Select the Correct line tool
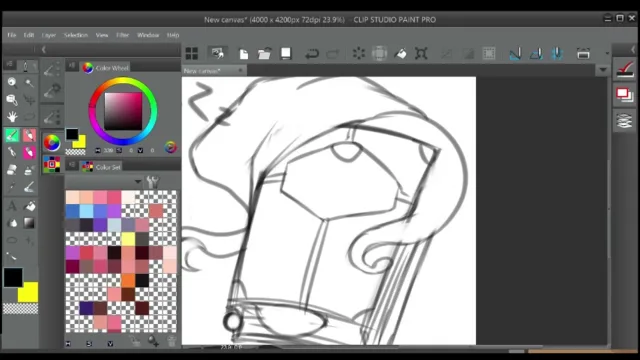Image resolution: width=640 pixels, height=360 pixels. click(x=12, y=257)
